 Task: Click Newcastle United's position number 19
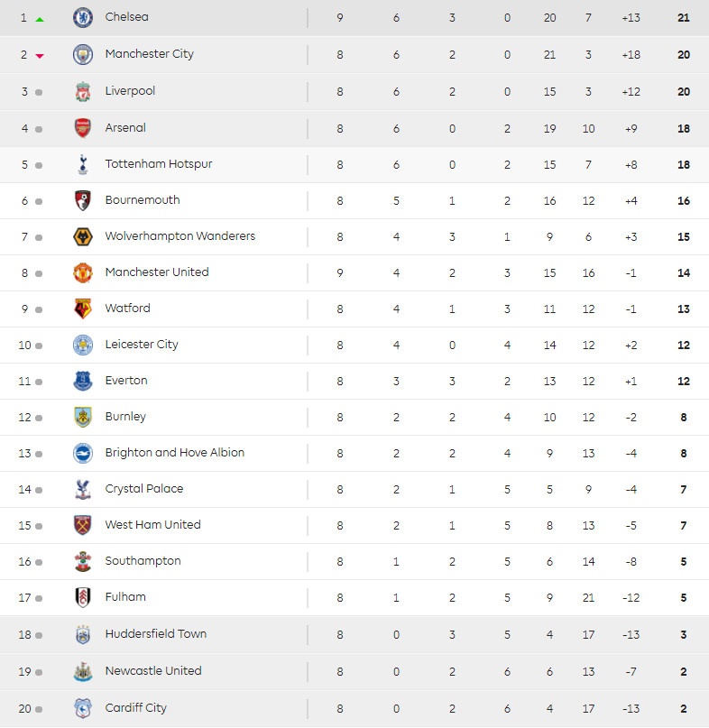pos(24,671)
